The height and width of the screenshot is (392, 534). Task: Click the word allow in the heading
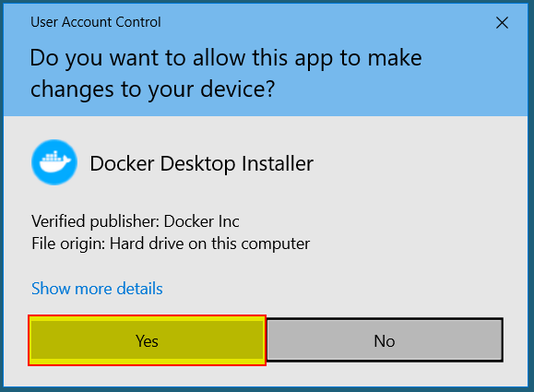pos(219,57)
